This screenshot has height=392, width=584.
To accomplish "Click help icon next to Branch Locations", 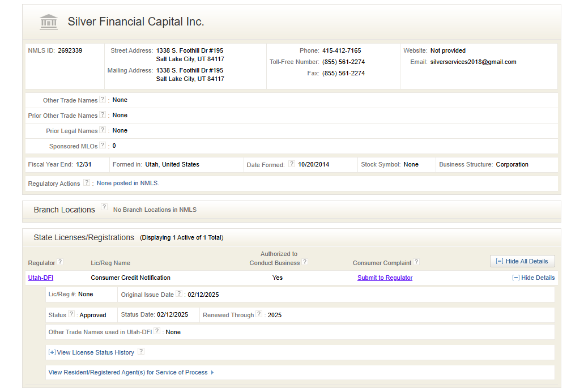I will pyautogui.click(x=104, y=207).
